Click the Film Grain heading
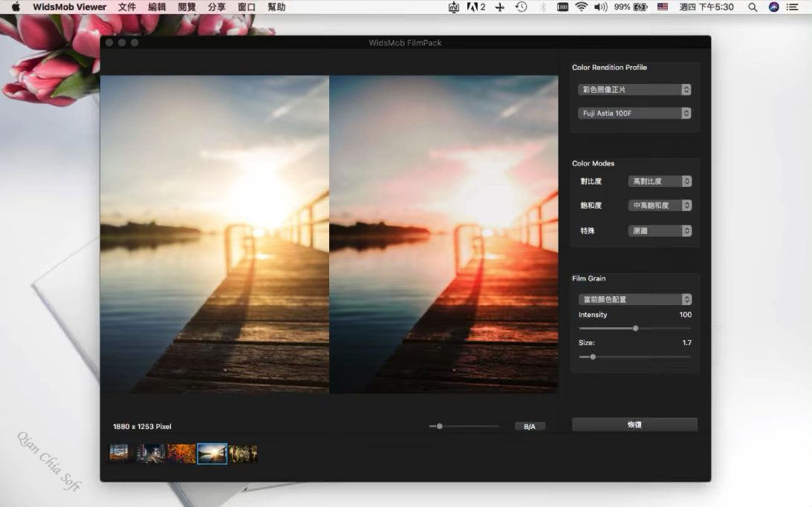Viewport: 812px width, 507px height. pos(589,278)
